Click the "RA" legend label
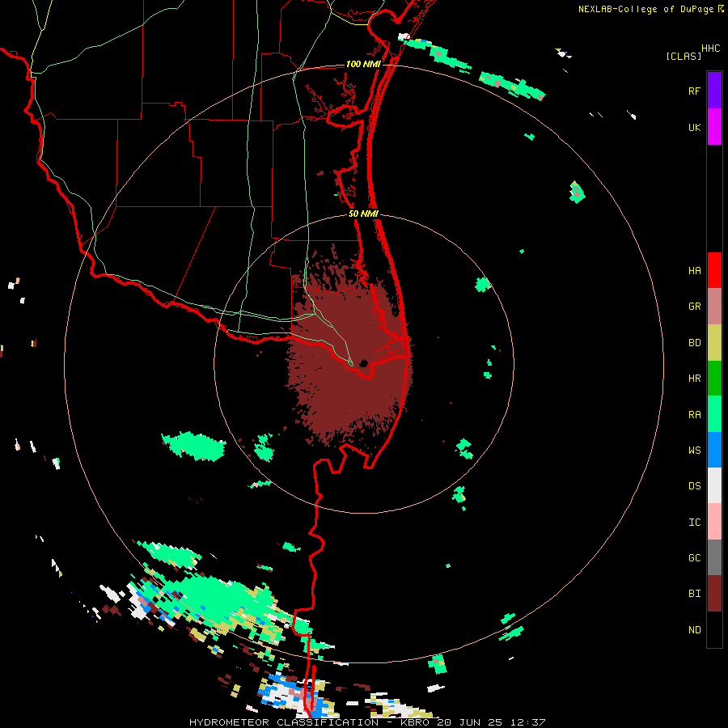 694,415
